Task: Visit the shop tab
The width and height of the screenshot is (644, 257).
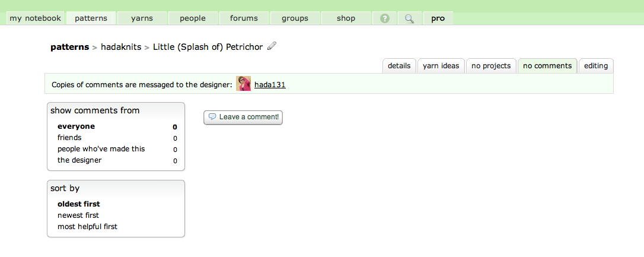Action: 346,18
